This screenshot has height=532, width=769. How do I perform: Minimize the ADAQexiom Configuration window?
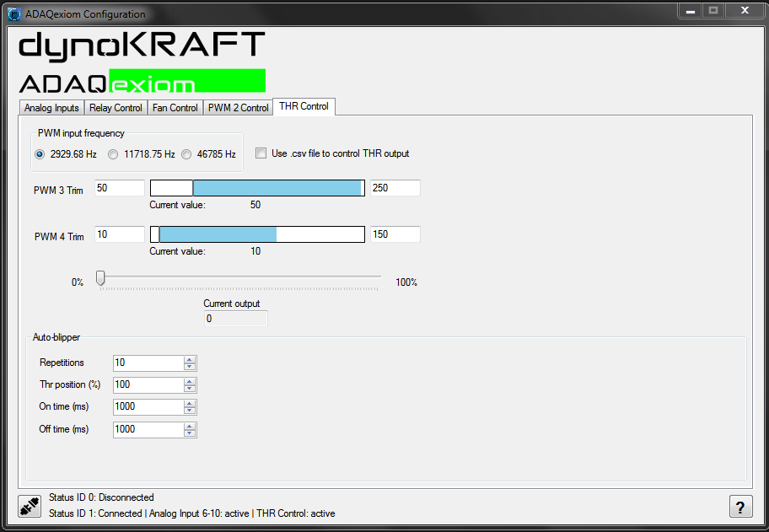coord(691,11)
